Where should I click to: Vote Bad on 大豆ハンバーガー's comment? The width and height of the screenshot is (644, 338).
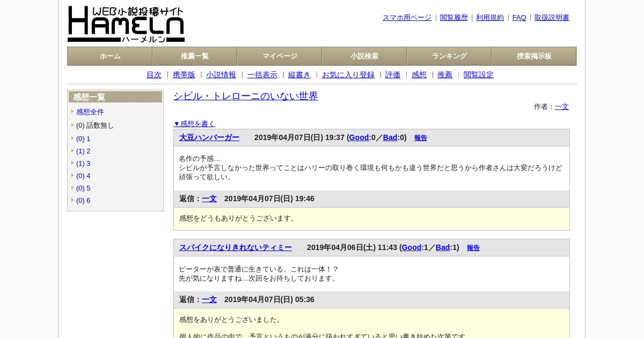tap(390, 137)
